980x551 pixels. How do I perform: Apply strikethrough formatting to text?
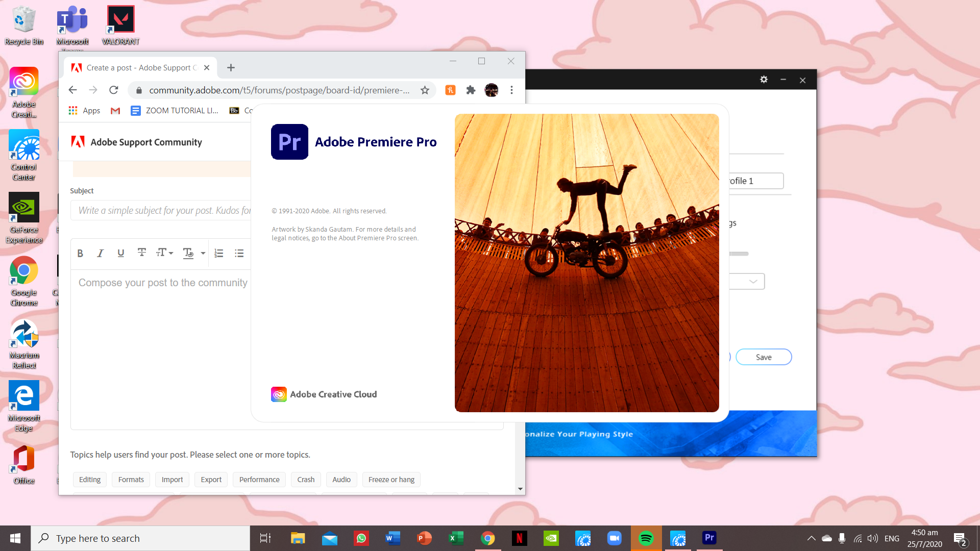142,253
